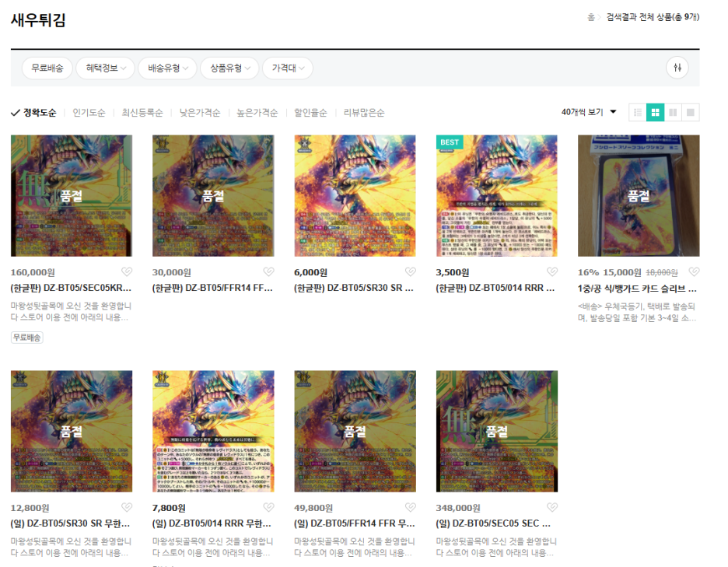Open 1중/공 식/뱅가드 카드 슬리브 product title
This screenshot has height=567, width=728.
(x=638, y=289)
